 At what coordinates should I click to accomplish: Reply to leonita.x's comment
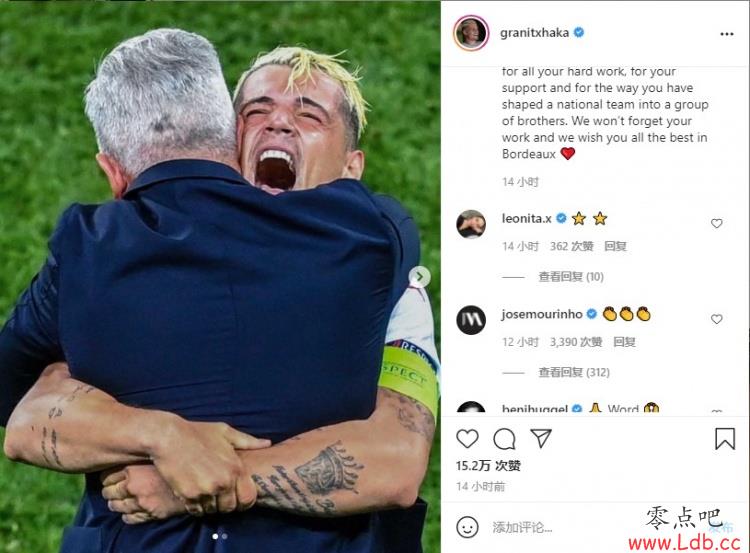[x=615, y=246]
